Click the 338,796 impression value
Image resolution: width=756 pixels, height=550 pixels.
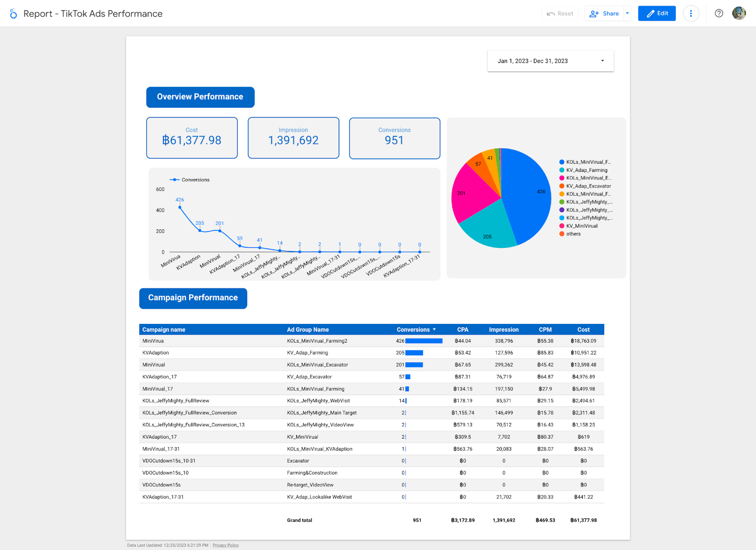point(504,341)
